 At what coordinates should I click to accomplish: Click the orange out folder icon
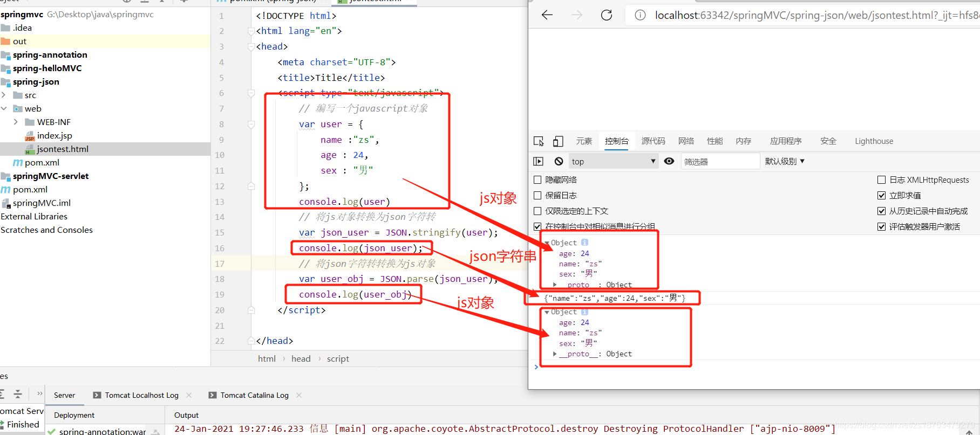(x=5, y=41)
